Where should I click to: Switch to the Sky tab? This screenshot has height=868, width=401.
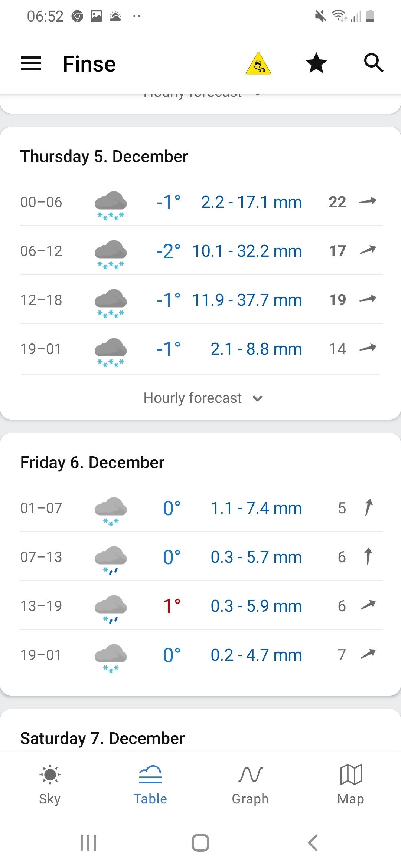pos(50,784)
